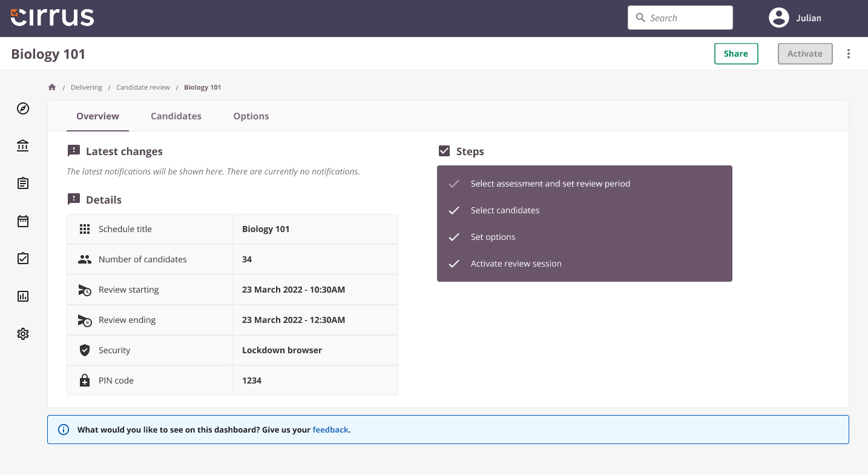
Task: Open the calendar scheduling sidebar icon
Action: (23, 221)
